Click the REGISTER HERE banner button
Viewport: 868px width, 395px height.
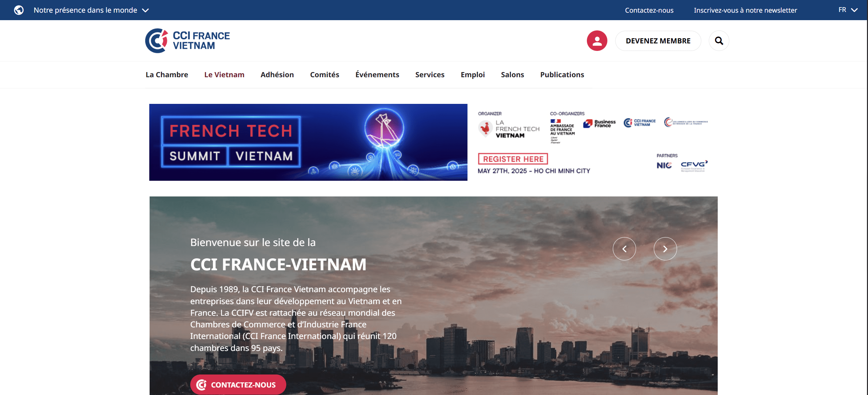[x=513, y=159]
